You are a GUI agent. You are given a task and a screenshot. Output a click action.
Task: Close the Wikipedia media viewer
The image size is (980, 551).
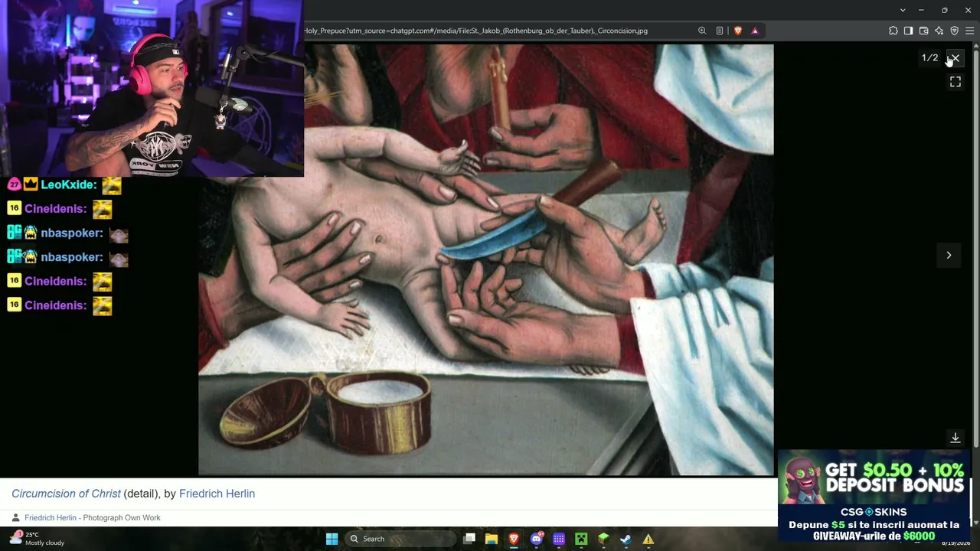pyautogui.click(x=955, y=58)
